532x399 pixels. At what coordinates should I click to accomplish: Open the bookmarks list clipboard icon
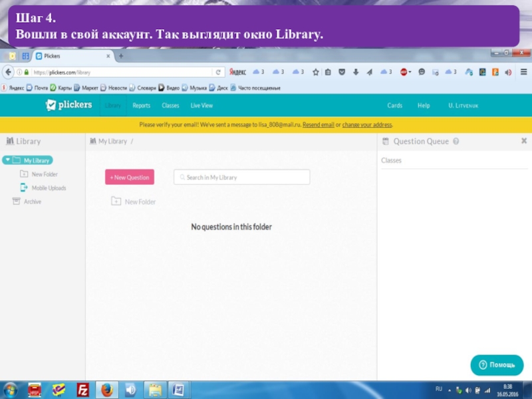pyautogui.click(x=328, y=72)
